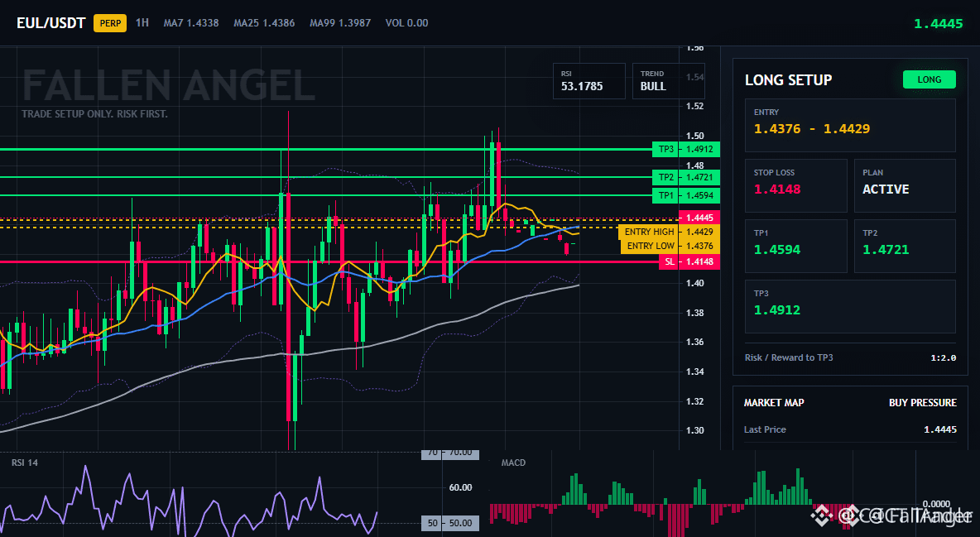Click the STOP LOSS 1.4148 card

coord(795,185)
